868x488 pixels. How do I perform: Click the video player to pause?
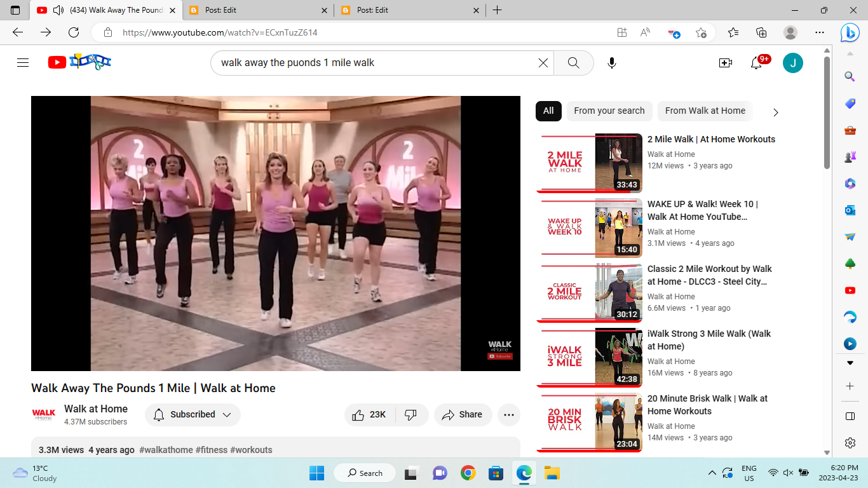pyautogui.click(x=276, y=233)
